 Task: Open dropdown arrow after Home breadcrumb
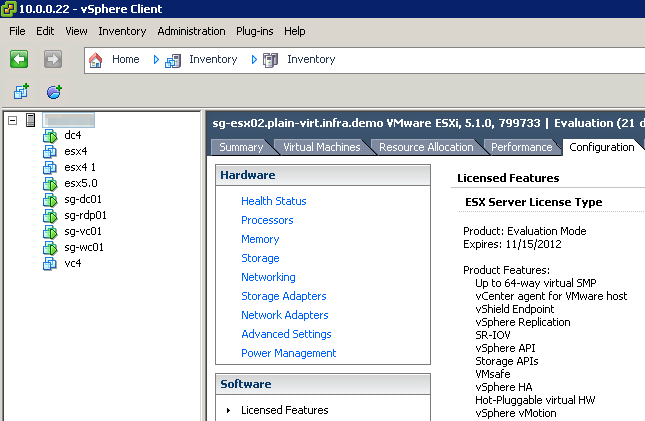coord(156,60)
